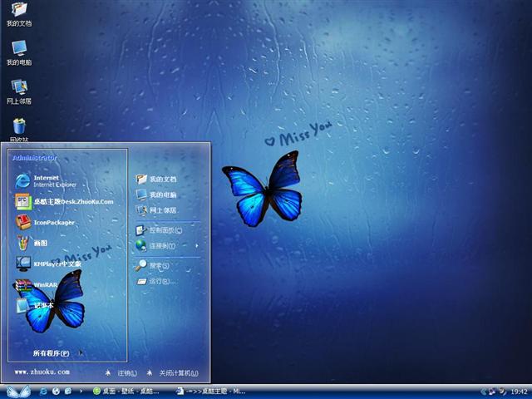This screenshot has width=532, height=399.
Task: Open 搜索(S) search from Start menu
Action: point(152,266)
